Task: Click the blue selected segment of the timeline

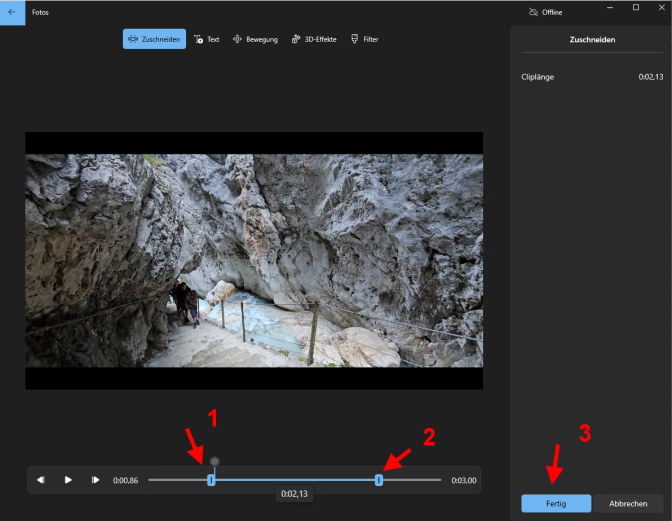Action: (x=295, y=480)
